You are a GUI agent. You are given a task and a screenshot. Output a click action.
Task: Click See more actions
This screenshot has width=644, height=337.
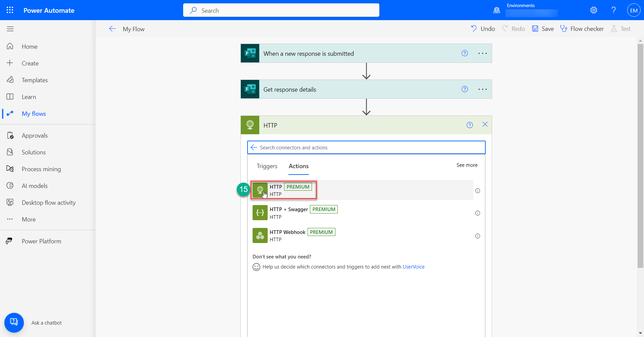(x=467, y=165)
